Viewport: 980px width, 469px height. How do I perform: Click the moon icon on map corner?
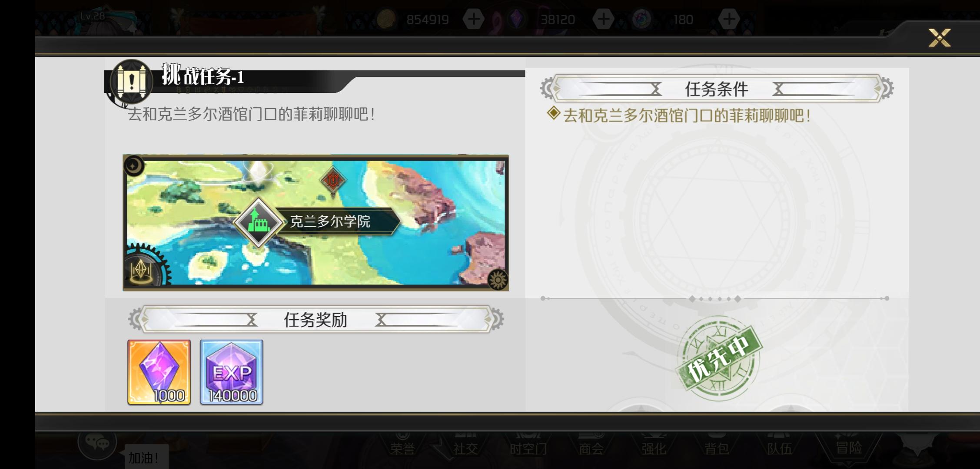(134, 166)
